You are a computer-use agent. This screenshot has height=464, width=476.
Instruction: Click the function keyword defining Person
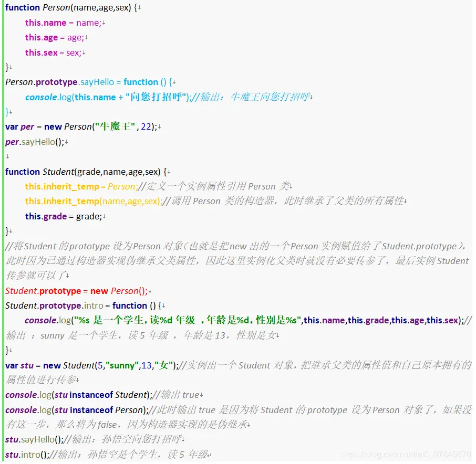(21, 7)
